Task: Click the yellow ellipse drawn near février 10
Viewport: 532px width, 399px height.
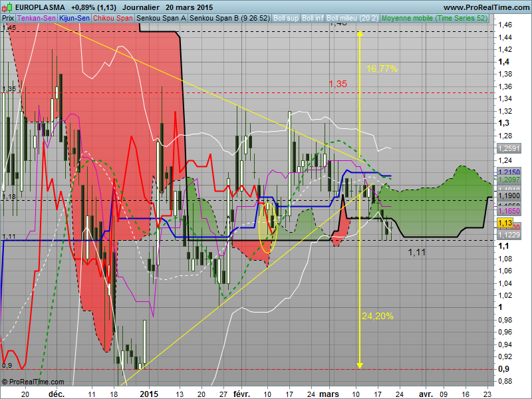Action: pos(268,228)
